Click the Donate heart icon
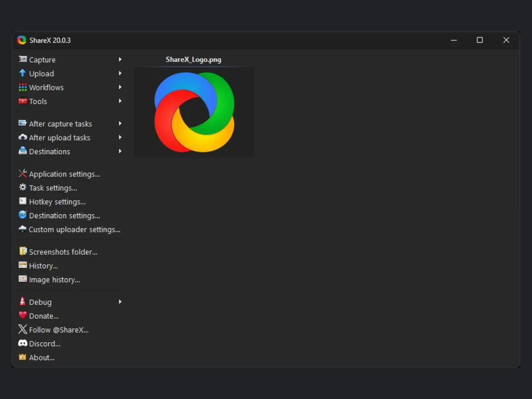The width and height of the screenshot is (532, 399). [22, 315]
